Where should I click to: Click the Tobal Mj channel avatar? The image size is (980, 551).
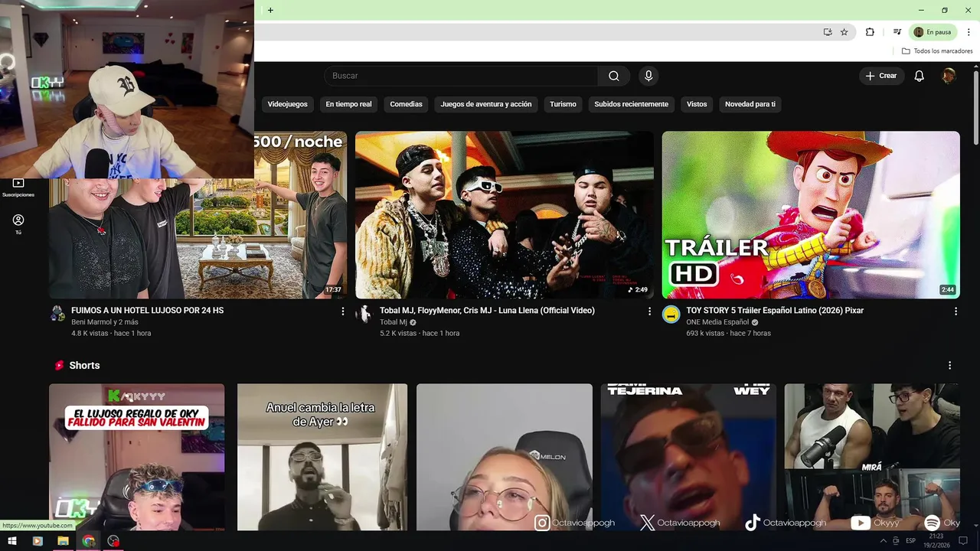coord(364,314)
